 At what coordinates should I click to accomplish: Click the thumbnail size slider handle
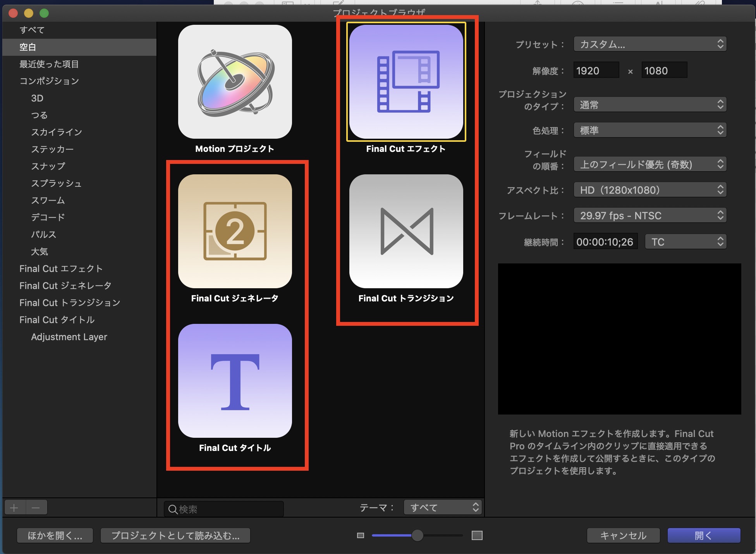pyautogui.click(x=417, y=535)
